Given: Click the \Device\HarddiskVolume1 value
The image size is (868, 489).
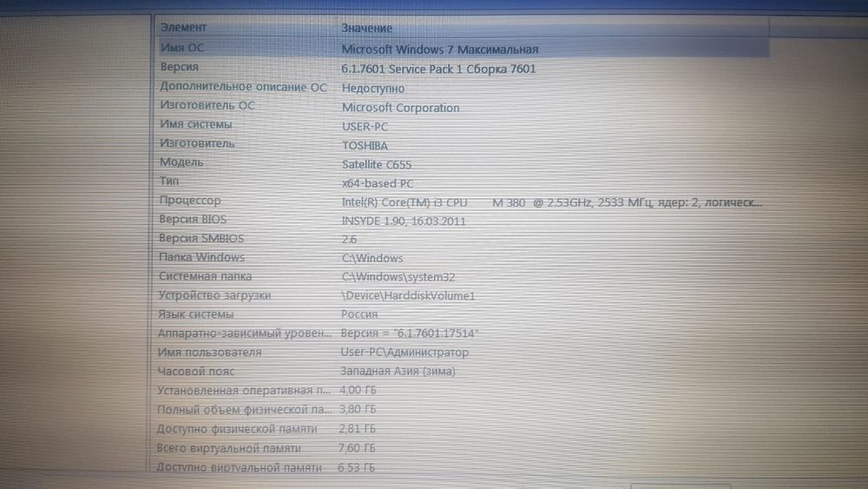Looking at the screenshot, I should coord(408,296).
